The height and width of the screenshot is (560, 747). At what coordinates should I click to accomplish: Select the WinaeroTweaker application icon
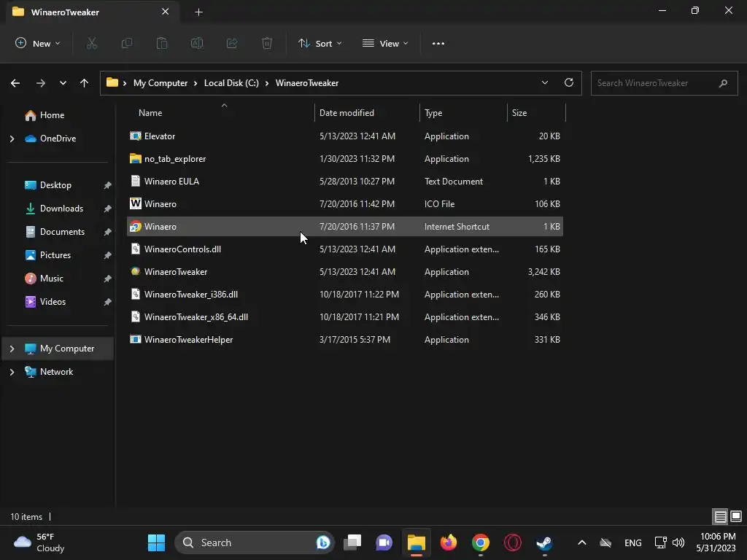click(136, 271)
